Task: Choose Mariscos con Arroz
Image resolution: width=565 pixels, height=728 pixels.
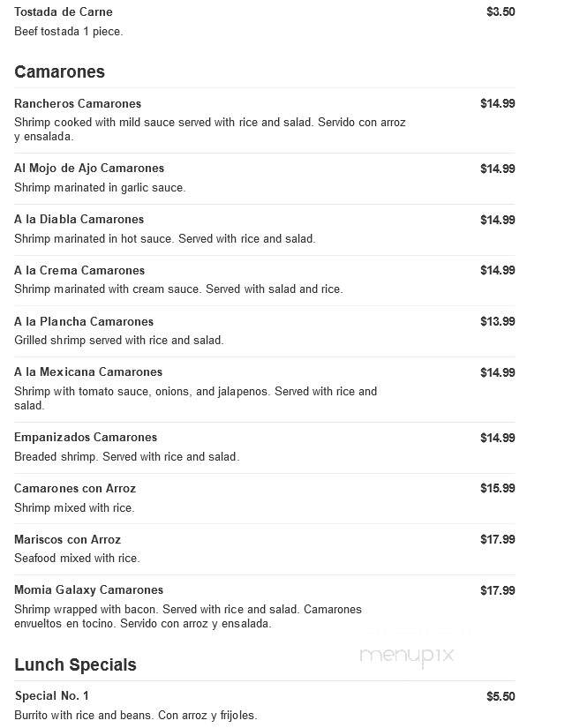Action: (x=67, y=539)
